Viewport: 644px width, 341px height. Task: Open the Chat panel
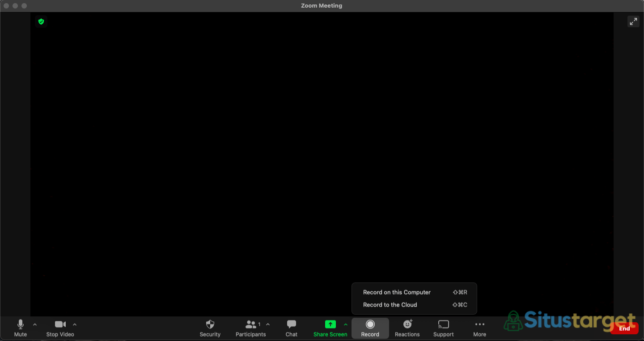(292, 328)
